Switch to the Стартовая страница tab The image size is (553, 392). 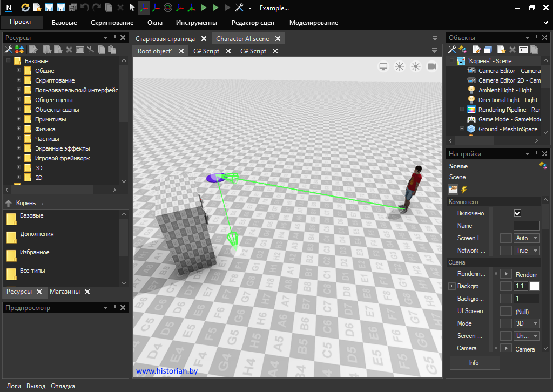point(165,39)
